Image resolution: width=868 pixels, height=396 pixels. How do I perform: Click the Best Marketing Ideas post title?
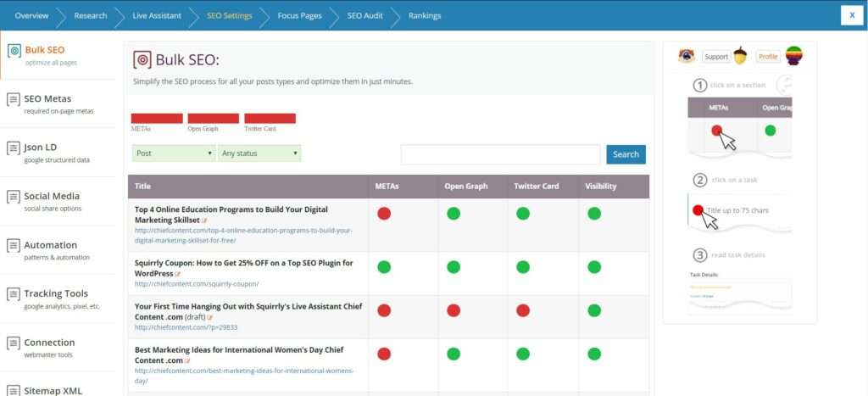point(239,355)
